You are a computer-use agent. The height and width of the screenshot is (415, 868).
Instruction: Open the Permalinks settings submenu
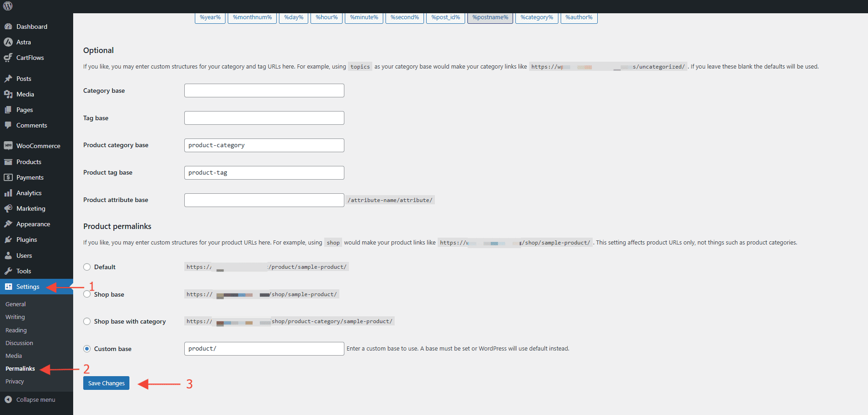pyautogui.click(x=20, y=368)
